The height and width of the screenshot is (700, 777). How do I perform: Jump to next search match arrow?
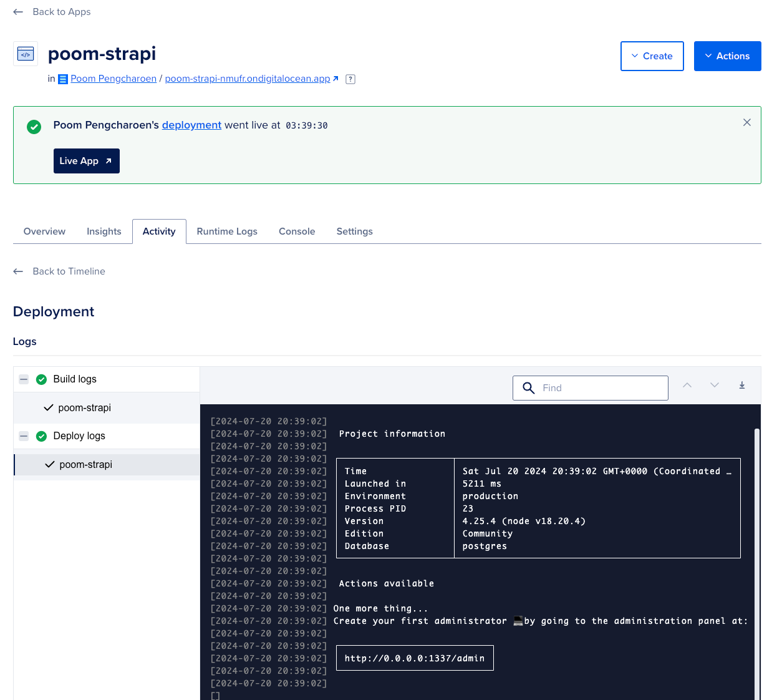click(x=715, y=386)
